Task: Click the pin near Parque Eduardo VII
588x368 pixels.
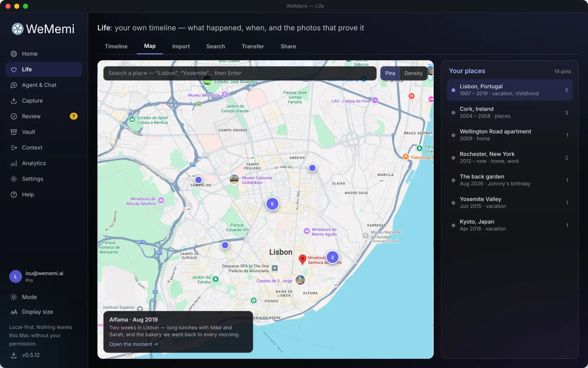Action: click(225, 245)
